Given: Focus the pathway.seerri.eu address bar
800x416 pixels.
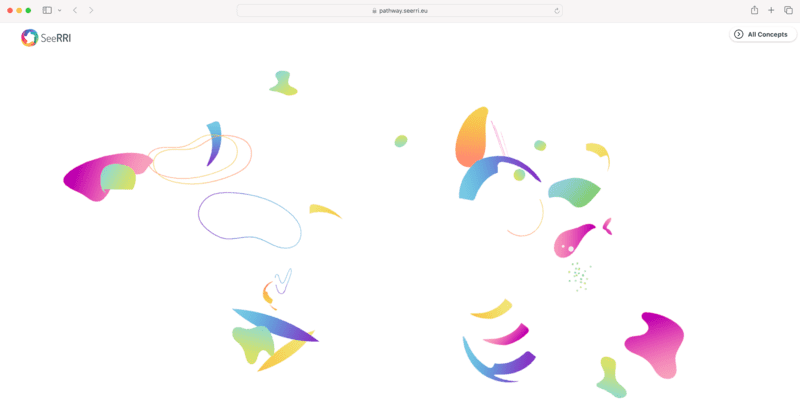Looking at the screenshot, I should (399, 10).
